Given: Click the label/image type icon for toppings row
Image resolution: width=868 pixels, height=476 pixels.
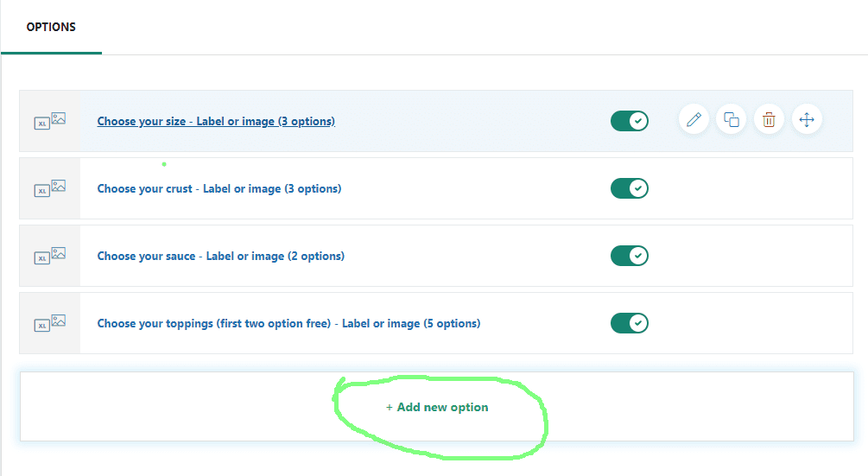Looking at the screenshot, I should (50, 324).
